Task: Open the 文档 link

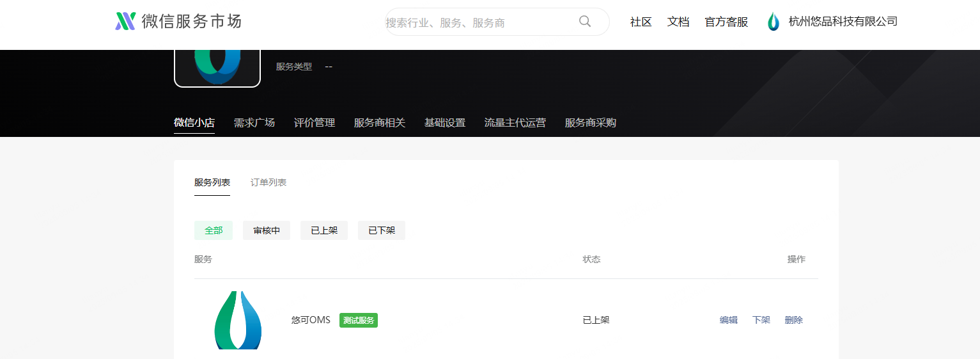Action: 678,22
